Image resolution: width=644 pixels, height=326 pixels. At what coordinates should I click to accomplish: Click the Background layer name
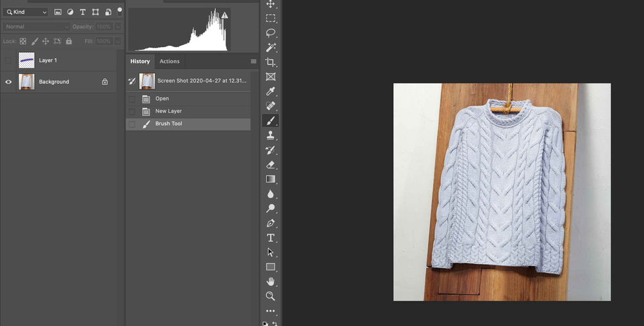click(x=54, y=82)
